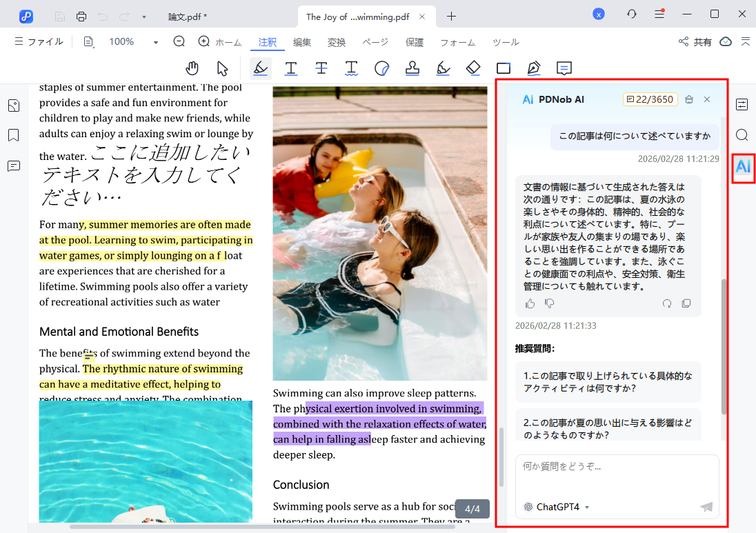
Task: Pick the stamp annotation tool
Action: point(412,68)
